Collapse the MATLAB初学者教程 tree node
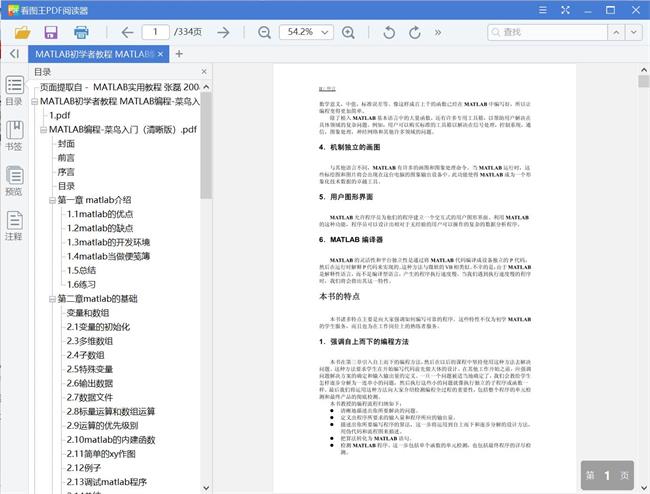This screenshot has height=494, width=650. pyautogui.click(x=34, y=102)
